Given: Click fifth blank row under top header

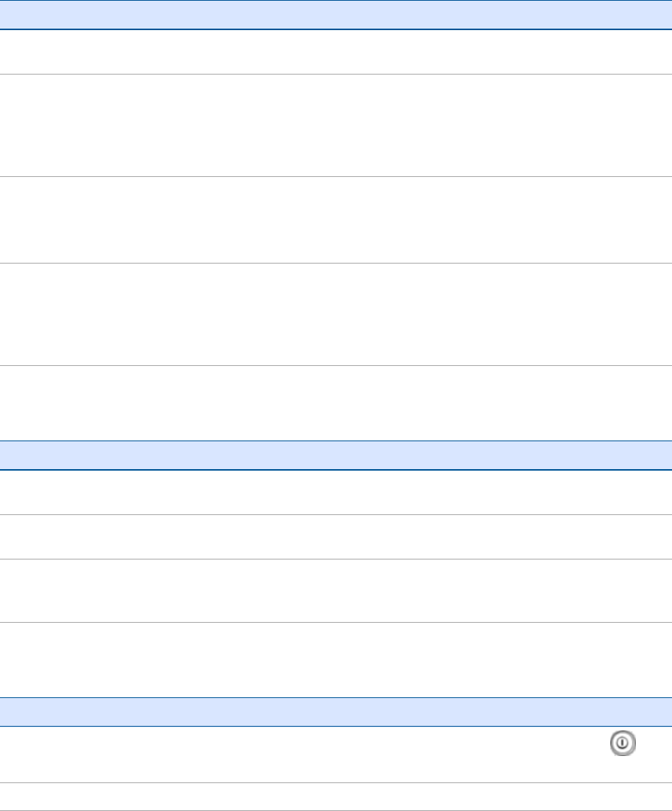Looking at the screenshot, I should (336, 403).
